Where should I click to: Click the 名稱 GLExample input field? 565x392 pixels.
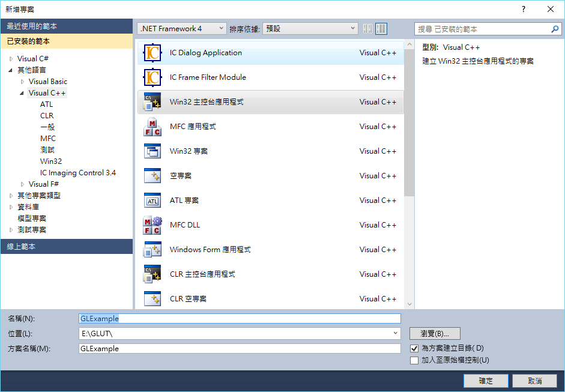pyautogui.click(x=240, y=319)
